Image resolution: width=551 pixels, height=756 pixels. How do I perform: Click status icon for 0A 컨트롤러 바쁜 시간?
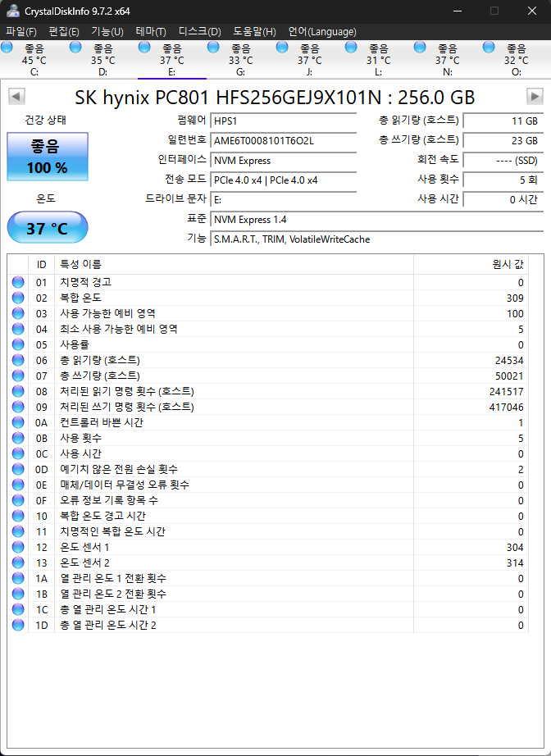[18, 422]
